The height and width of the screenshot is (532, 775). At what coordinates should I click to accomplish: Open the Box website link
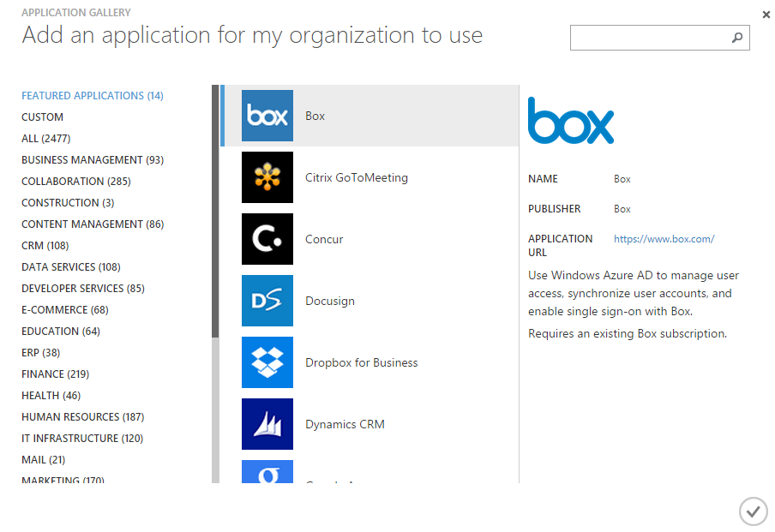pos(664,239)
